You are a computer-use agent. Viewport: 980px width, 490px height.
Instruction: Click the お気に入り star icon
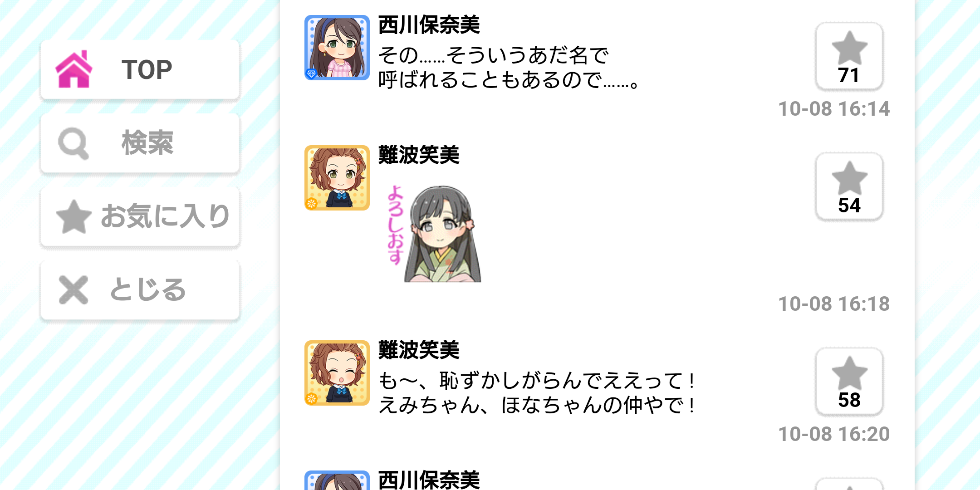pos(73,216)
